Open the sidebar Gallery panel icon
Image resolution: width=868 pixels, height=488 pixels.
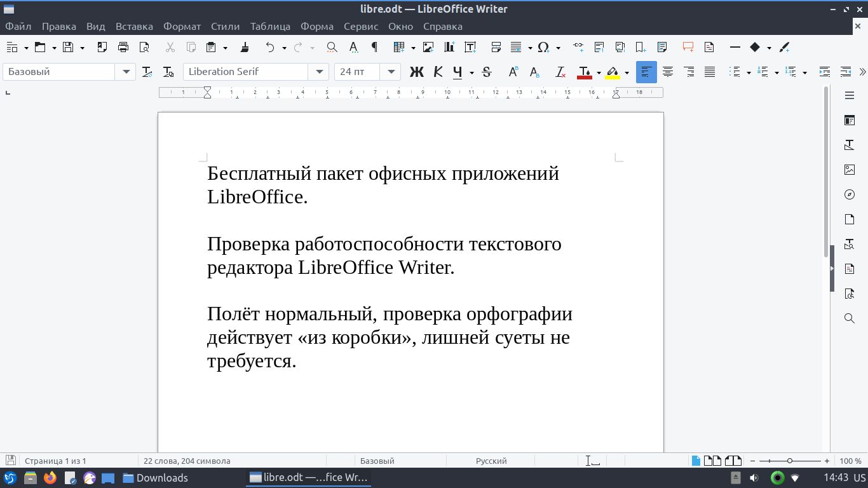coord(850,170)
